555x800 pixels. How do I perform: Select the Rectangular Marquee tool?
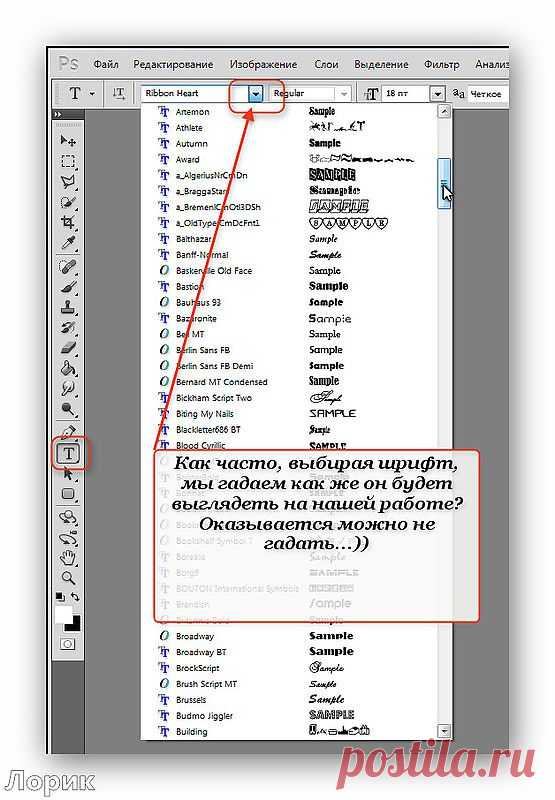68,161
